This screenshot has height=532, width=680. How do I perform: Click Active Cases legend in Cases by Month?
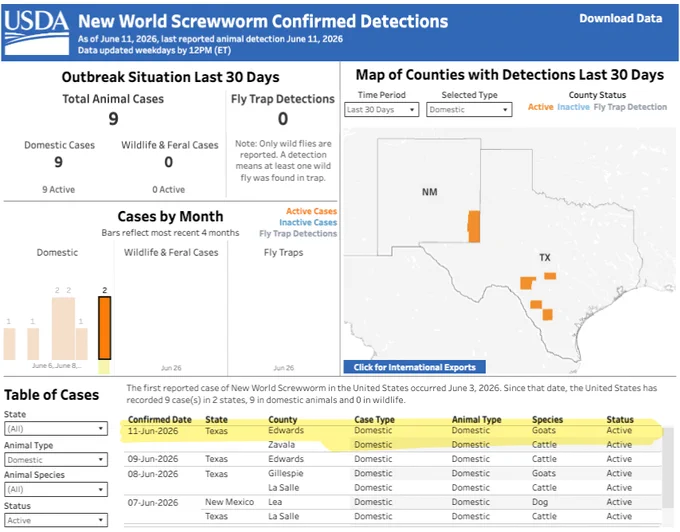[x=311, y=211]
